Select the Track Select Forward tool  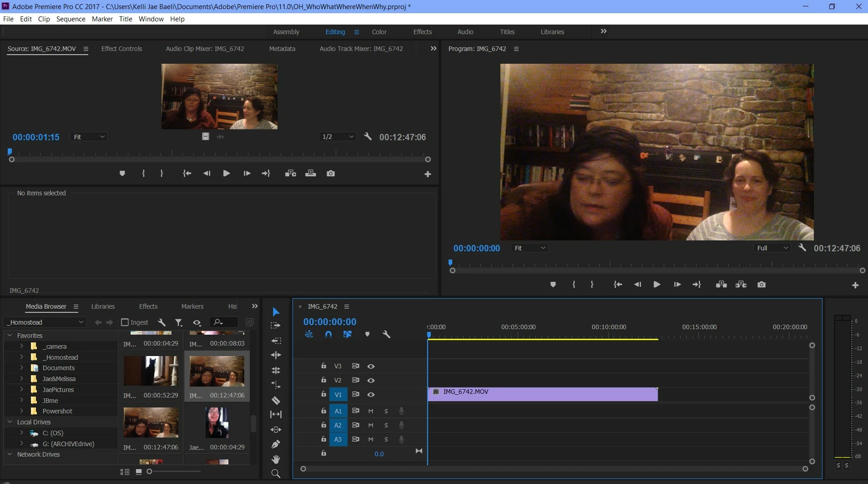point(276,326)
